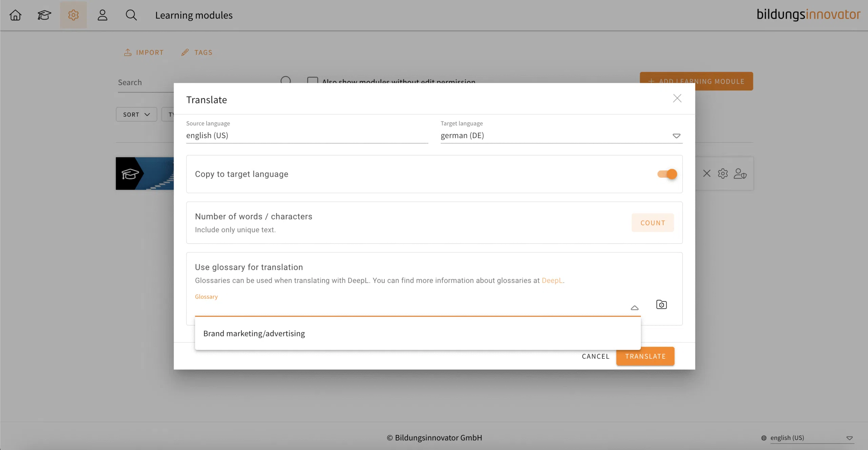Viewport: 868px width, 450px height.
Task: Click the settings gear in top navigation
Action: pyautogui.click(x=73, y=15)
